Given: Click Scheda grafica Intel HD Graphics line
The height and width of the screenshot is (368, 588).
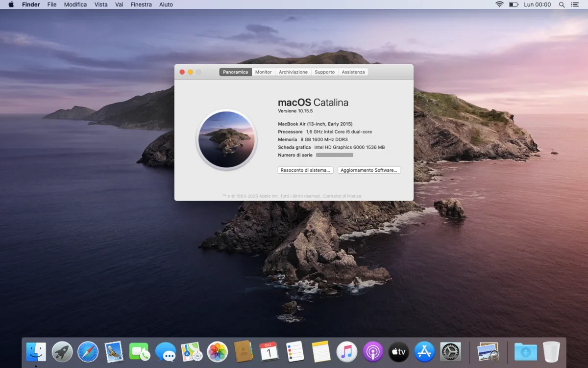Looking at the screenshot, I should coord(331,147).
